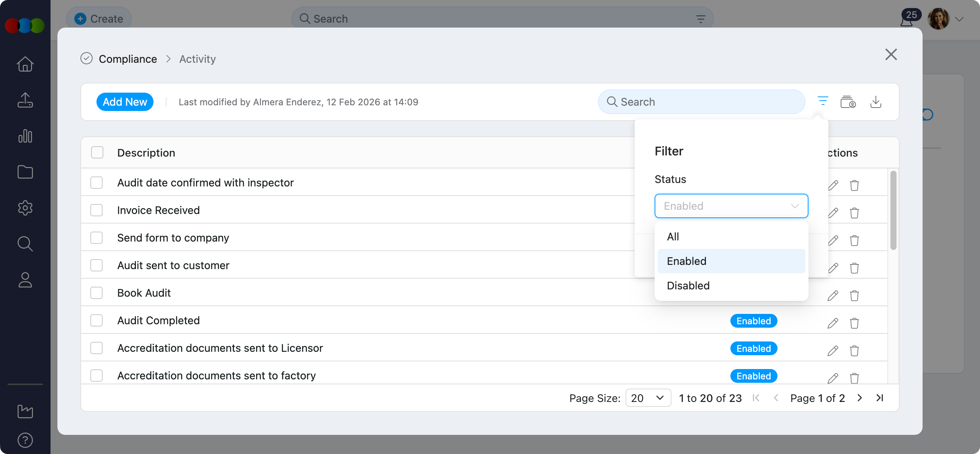Toggle the select-all header checkbox

click(x=97, y=152)
